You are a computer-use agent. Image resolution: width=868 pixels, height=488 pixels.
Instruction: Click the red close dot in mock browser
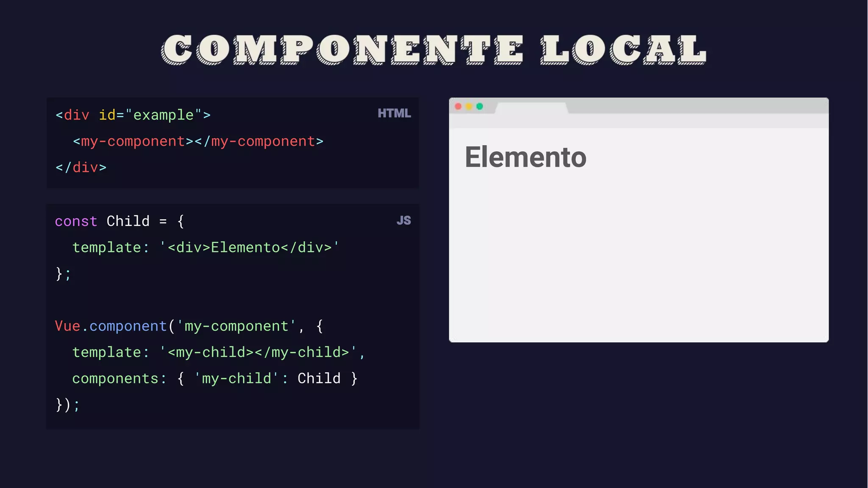(x=458, y=106)
